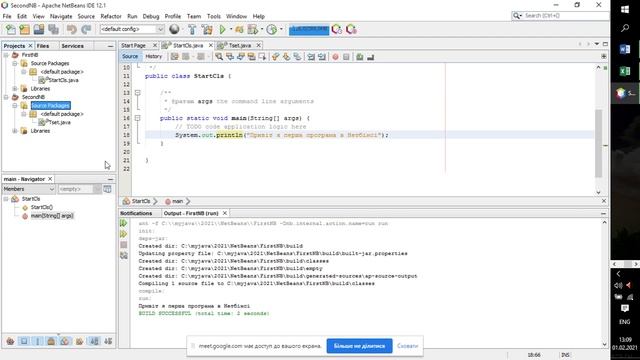Toggle Fully Qualified Names in Navigator
This screenshot has width=640, height=360.
pos(80,341)
